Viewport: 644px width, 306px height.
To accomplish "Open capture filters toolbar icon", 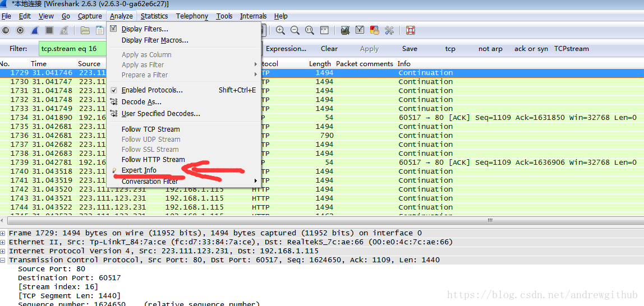I will coord(345,30).
